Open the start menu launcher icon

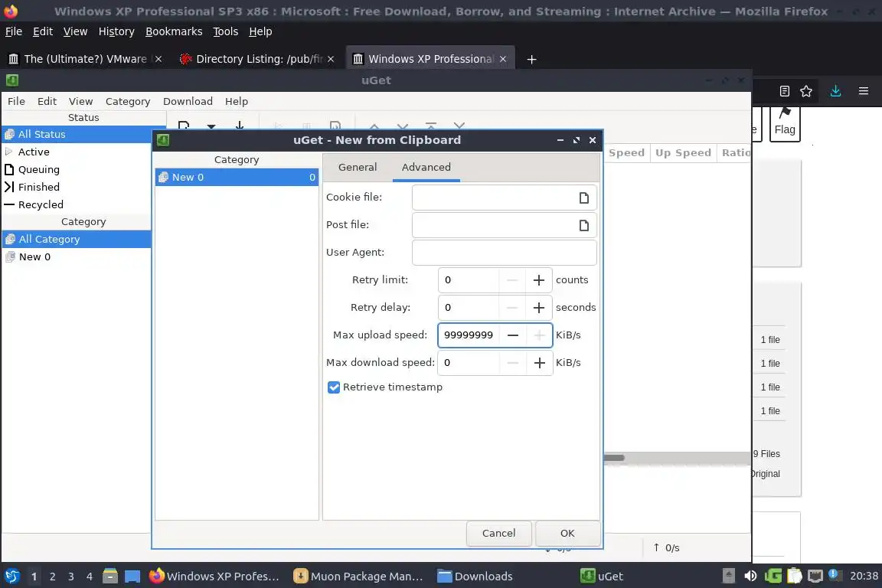[x=11, y=576]
